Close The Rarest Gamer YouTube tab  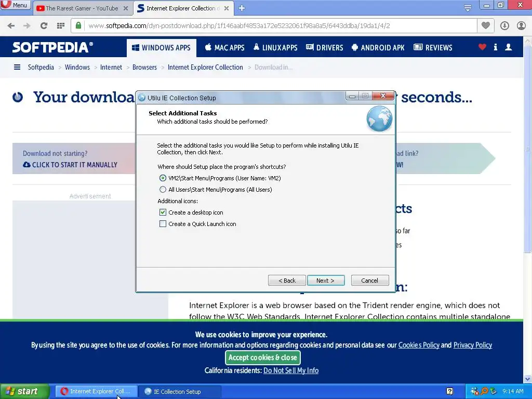[126, 8]
